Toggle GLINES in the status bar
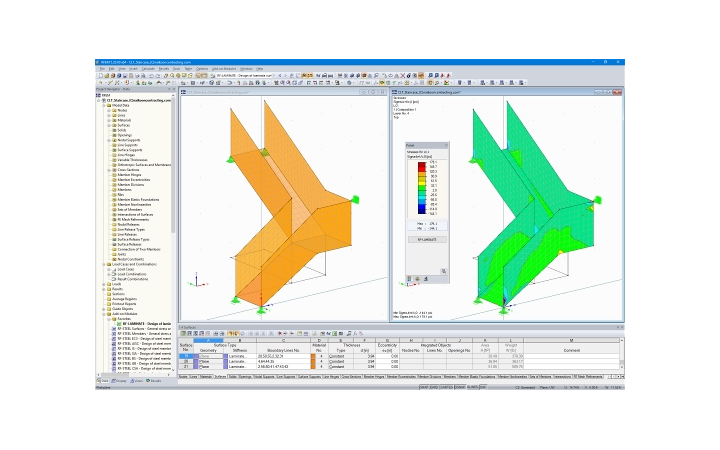Screen dimensions: 720x450 [472, 388]
